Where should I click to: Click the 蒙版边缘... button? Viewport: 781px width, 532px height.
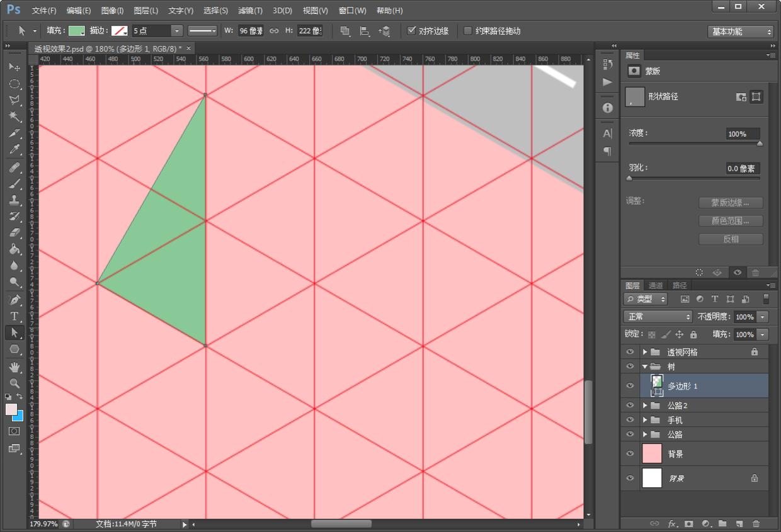[x=731, y=203]
